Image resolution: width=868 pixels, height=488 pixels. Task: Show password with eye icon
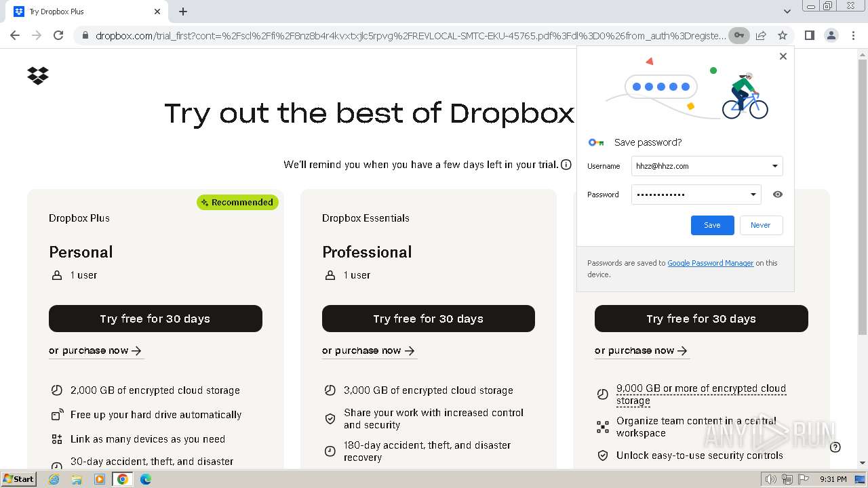coord(778,195)
